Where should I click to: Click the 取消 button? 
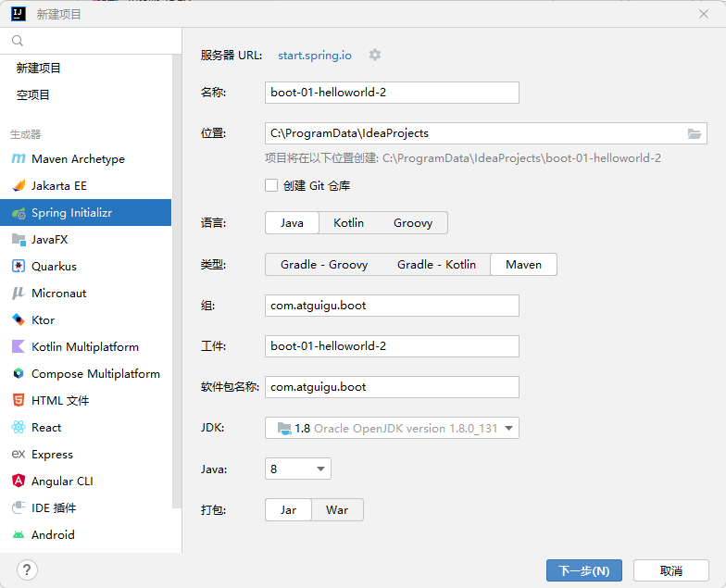click(x=670, y=570)
